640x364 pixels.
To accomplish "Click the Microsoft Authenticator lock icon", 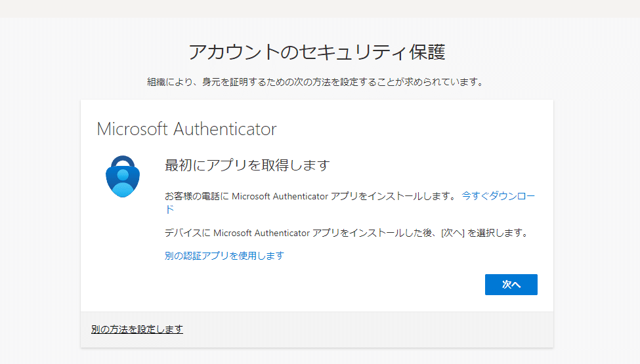I will 123,176.
